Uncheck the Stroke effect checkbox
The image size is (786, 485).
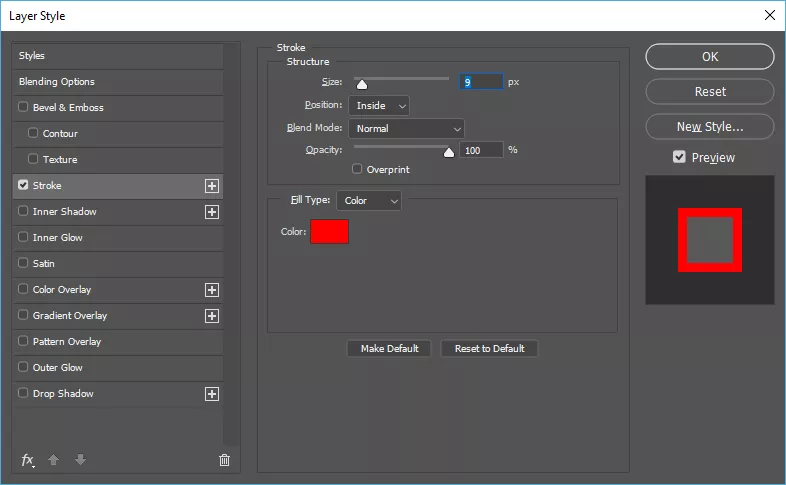(23, 185)
